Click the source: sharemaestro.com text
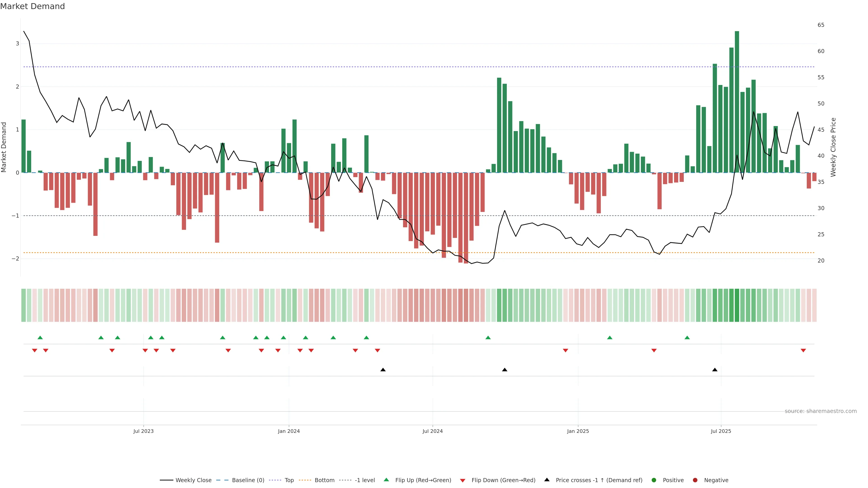Screen dimensions: 868x488 (821, 411)
